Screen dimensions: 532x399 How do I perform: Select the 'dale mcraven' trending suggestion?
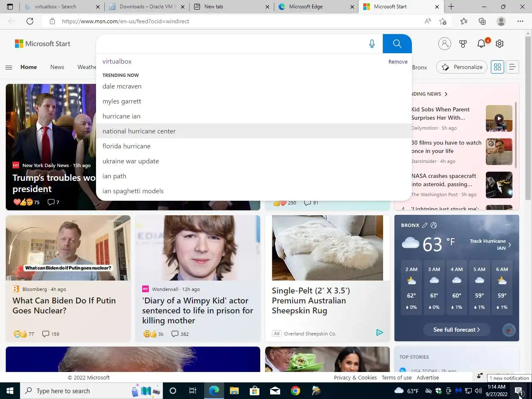[254, 86]
